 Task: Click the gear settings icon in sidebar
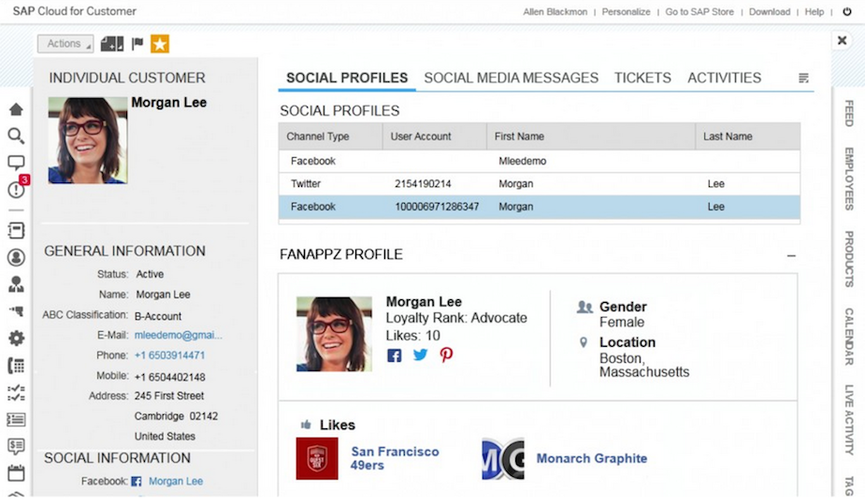tap(16, 338)
